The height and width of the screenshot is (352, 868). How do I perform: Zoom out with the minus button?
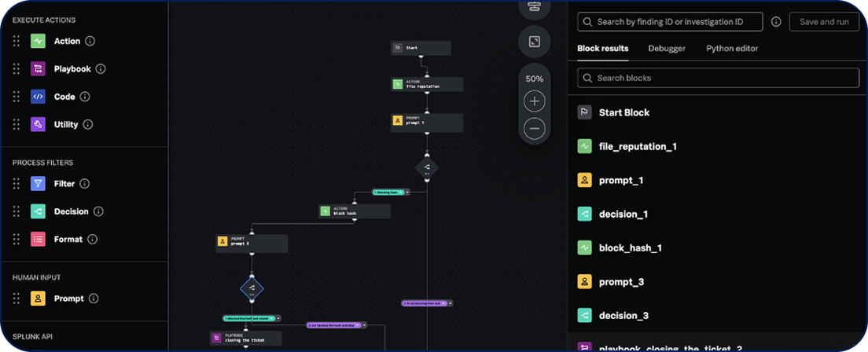(534, 128)
